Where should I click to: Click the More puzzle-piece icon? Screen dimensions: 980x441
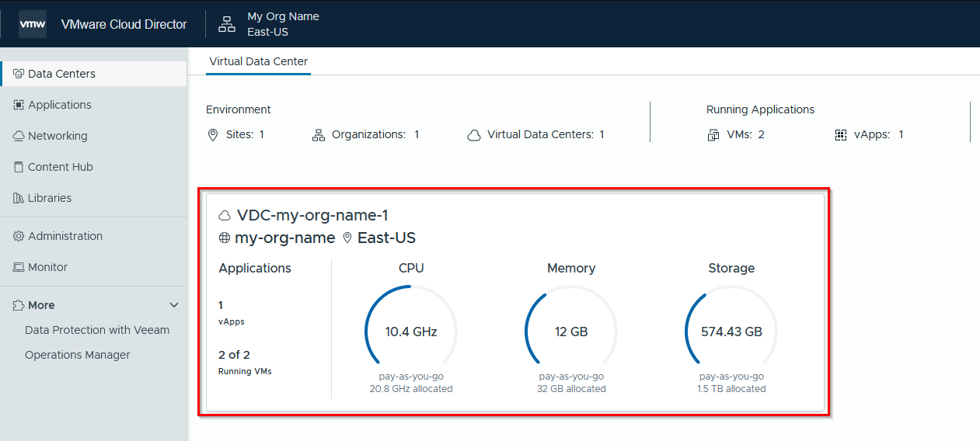pyautogui.click(x=19, y=305)
